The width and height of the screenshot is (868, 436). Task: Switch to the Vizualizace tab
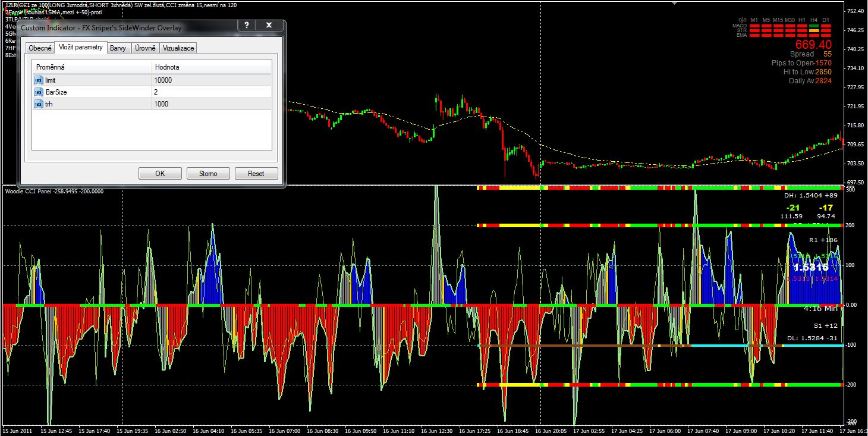coord(178,48)
